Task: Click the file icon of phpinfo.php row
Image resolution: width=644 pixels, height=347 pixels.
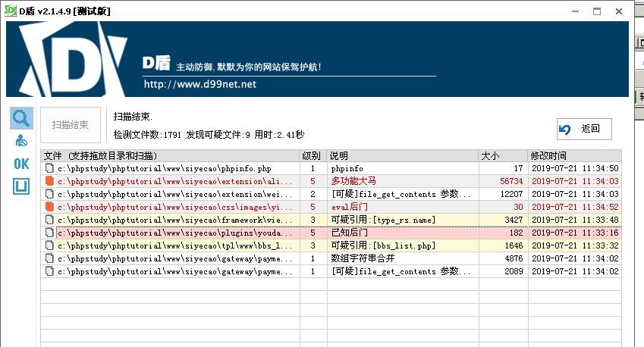Action: tap(50, 168)
